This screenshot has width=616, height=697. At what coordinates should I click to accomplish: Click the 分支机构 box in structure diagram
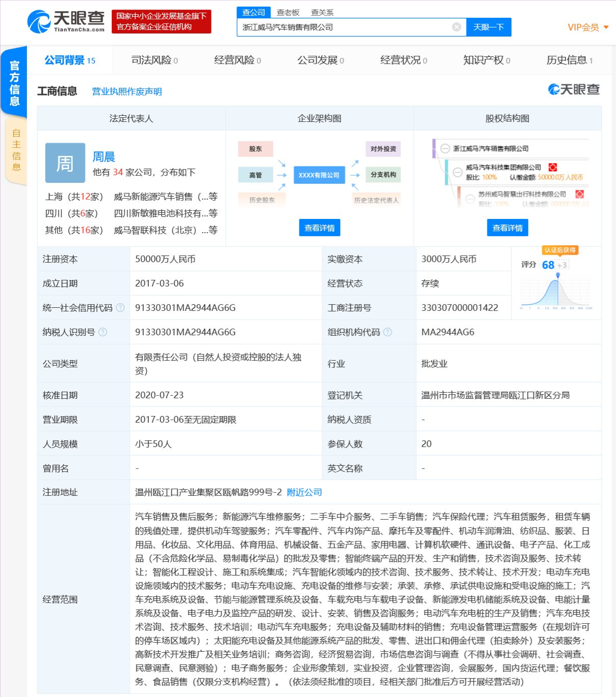pyautogui.click(x=383, y=175)
